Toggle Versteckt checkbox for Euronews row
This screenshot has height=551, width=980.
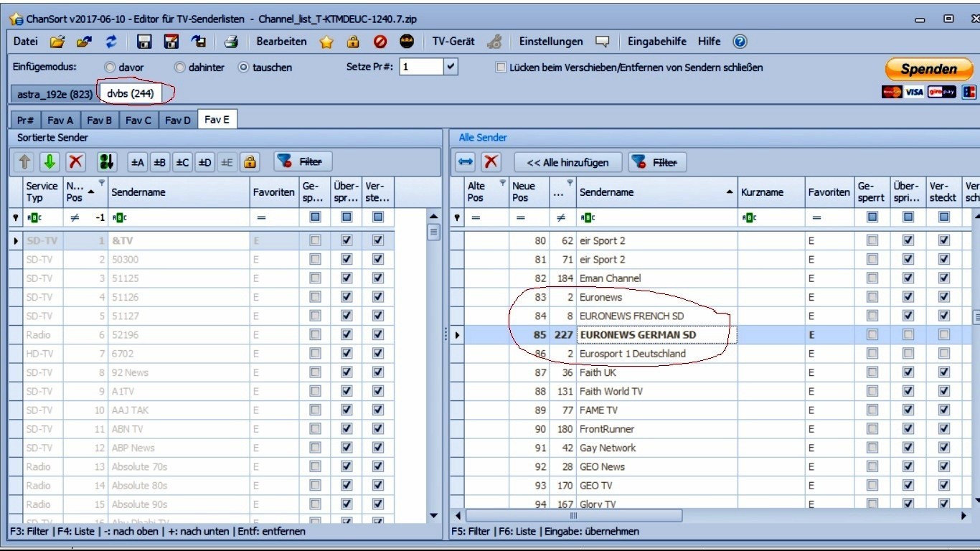tap(944, 297)
